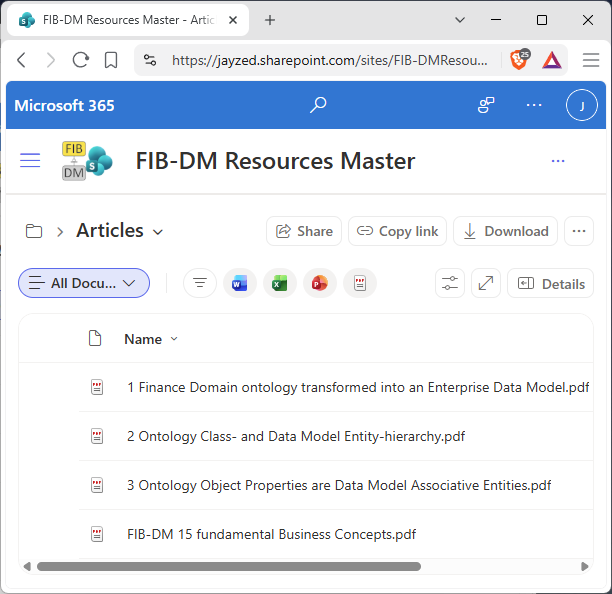Filter by PowerPoint files

[x=320, y=283]
